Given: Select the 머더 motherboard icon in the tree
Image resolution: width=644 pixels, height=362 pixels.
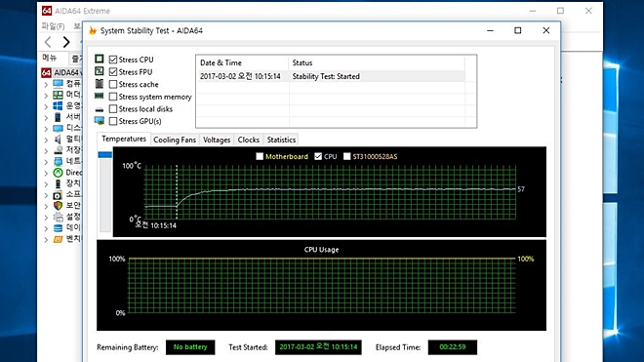Looking at the screenshot, I should (59, 95).
